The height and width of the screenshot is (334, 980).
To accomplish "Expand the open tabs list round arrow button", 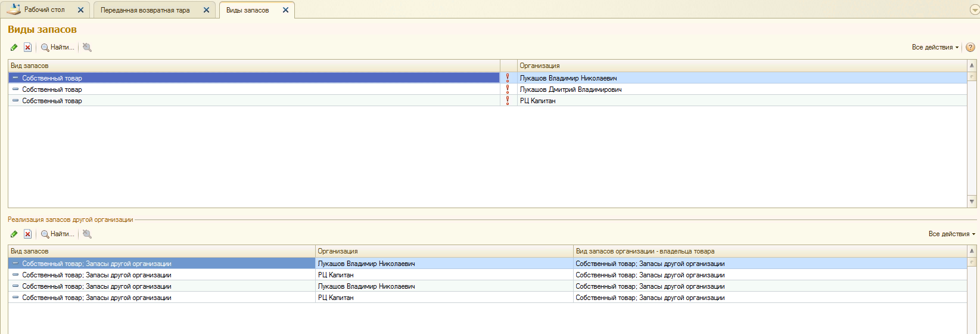I will point(975,10).
